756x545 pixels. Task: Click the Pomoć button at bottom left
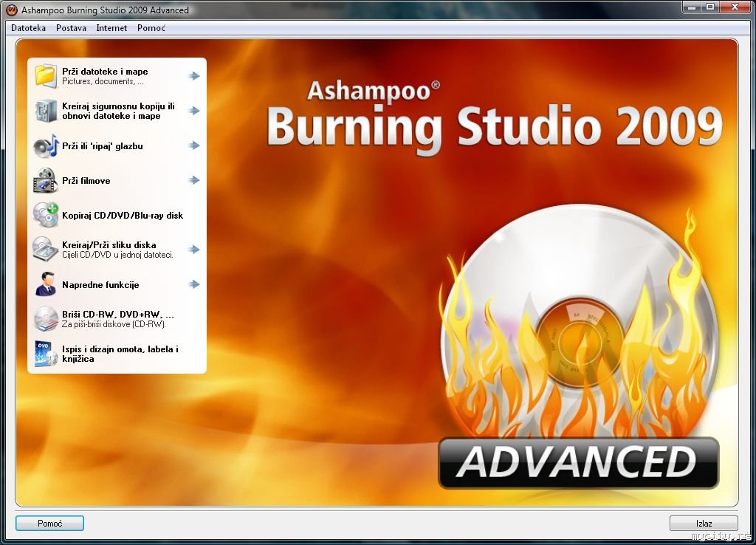pyautogui.click(x=49, y=524)
